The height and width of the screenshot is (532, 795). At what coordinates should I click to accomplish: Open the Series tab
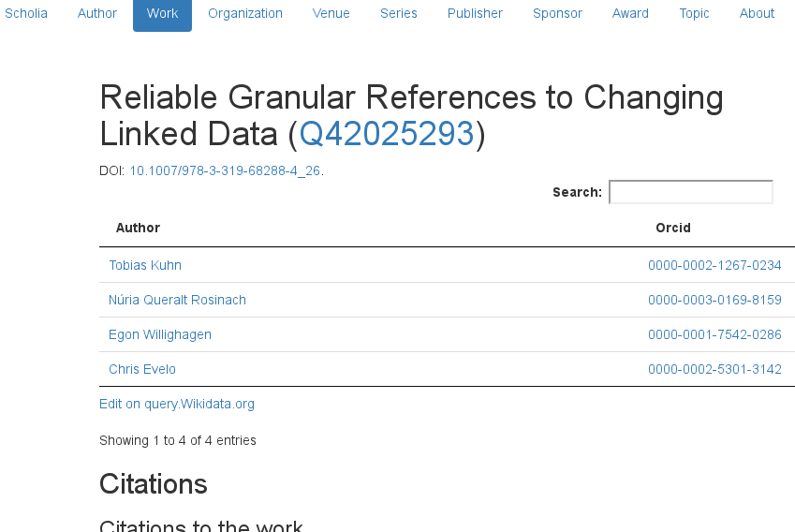pyautogui.click(x=399, y=13)
